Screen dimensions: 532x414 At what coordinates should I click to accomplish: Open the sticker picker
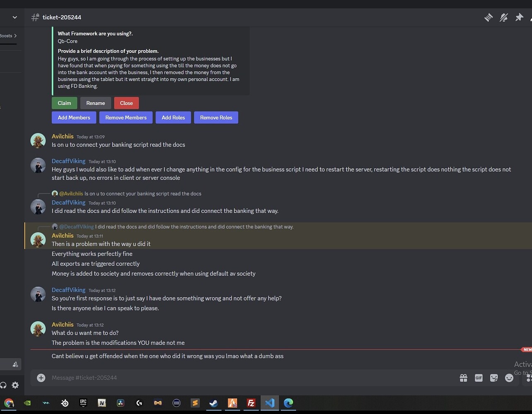click(x=494, y=378)
